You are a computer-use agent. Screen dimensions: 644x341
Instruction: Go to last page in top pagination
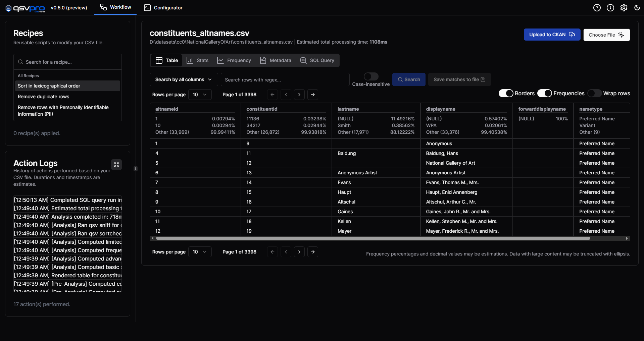tap(313, 95)
